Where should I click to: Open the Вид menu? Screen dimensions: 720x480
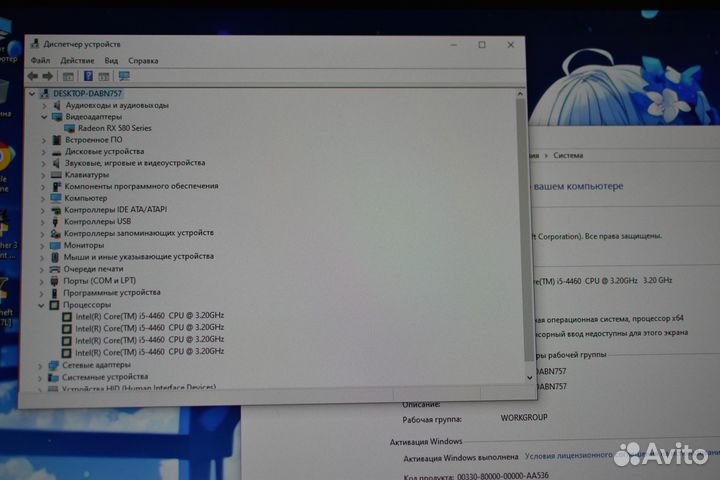pyautogui.click(x=111, y=61)
